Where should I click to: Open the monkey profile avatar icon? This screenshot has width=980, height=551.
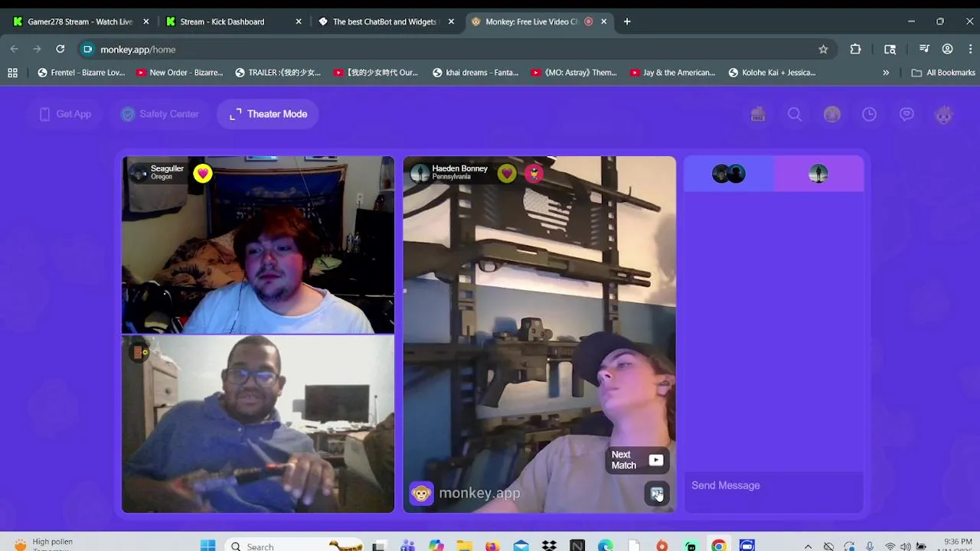pyautogui.click(x=944, y=114)
